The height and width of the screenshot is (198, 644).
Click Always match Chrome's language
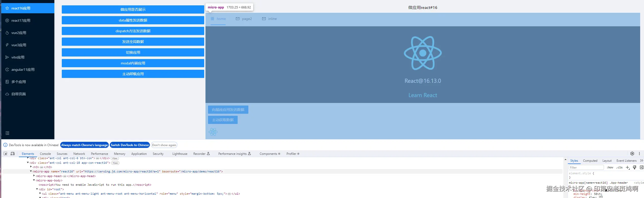click(x=84, y=145)
